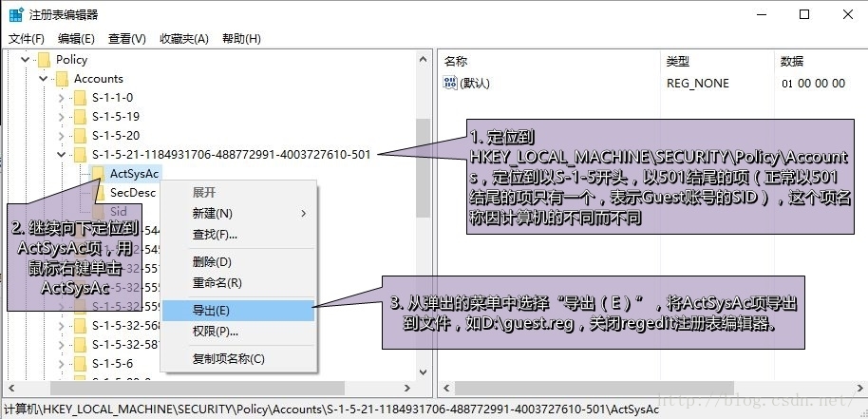Click the 01 00 00 00 data cell
Image resolution: width=868 pixels, height=419 pixels.
(x=813, y=84)
